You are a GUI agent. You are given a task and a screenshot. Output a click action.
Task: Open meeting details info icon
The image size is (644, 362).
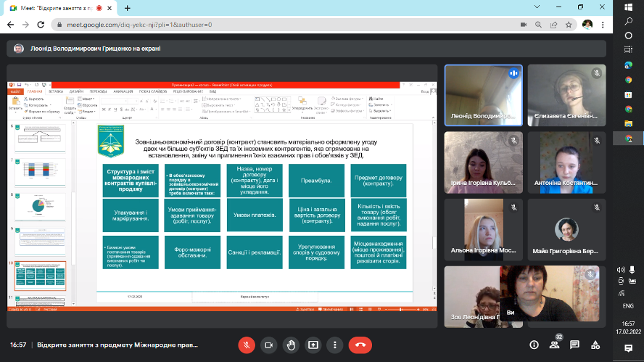coord(534,345)
